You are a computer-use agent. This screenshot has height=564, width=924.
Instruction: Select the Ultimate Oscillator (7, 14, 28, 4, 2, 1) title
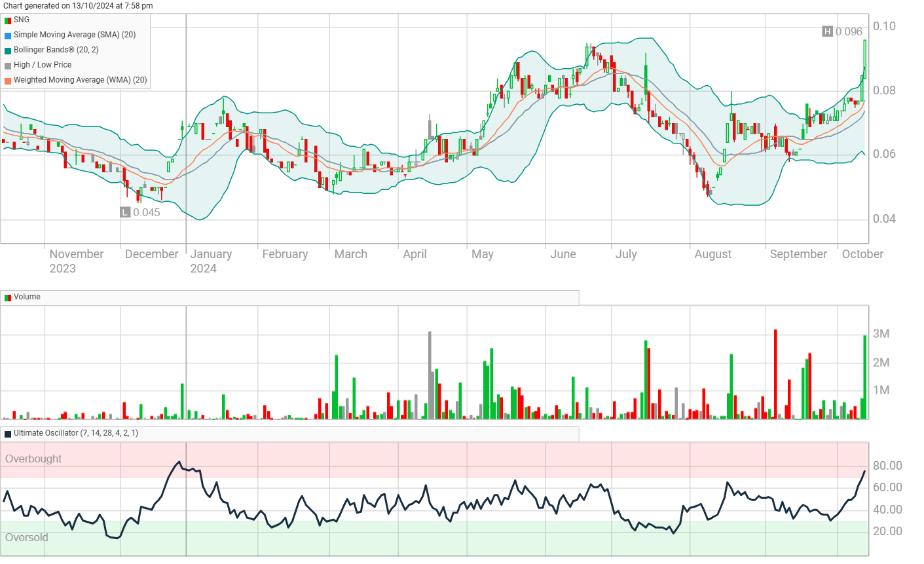pos(75,433)
